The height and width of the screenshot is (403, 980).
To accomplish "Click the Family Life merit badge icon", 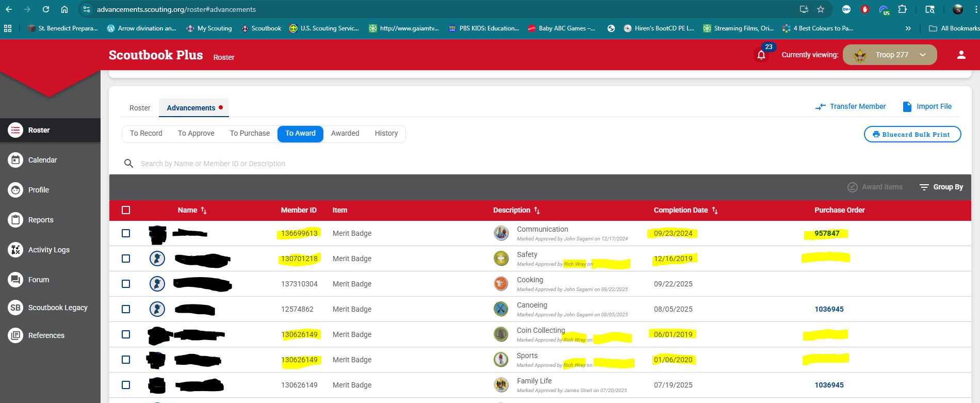I will point(501,385).
